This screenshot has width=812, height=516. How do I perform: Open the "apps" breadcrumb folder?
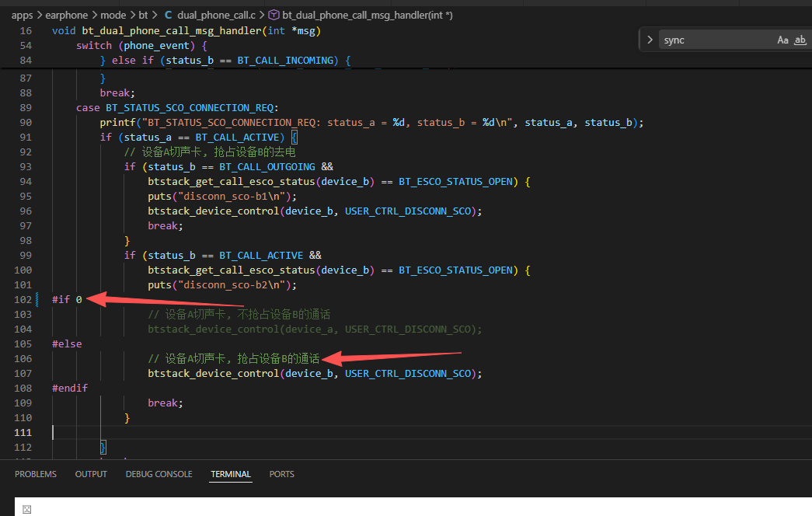pos(23,15)
